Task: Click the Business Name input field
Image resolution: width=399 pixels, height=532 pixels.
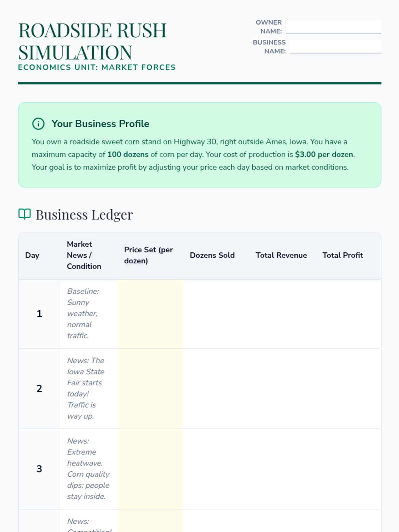Action: [335, 47]
